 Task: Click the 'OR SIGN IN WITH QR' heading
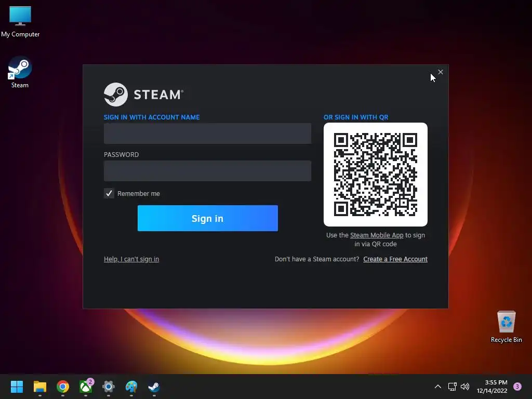356,117
